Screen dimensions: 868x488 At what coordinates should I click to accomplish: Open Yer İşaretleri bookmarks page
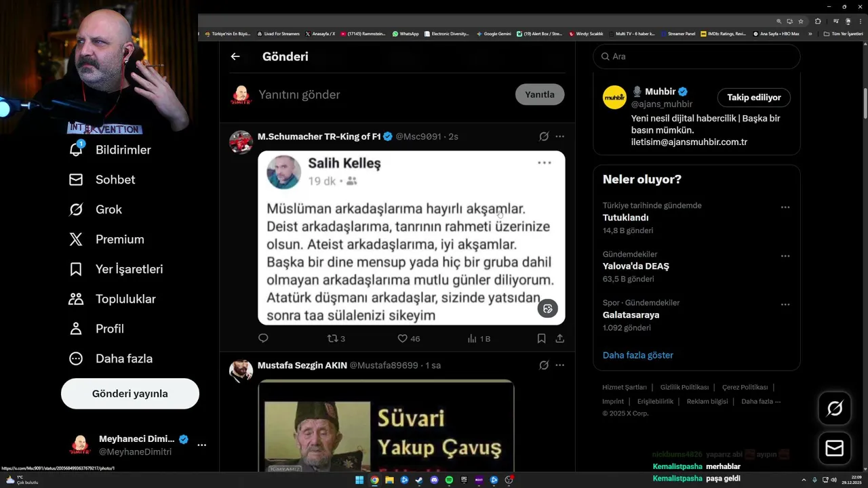(115, 269)
